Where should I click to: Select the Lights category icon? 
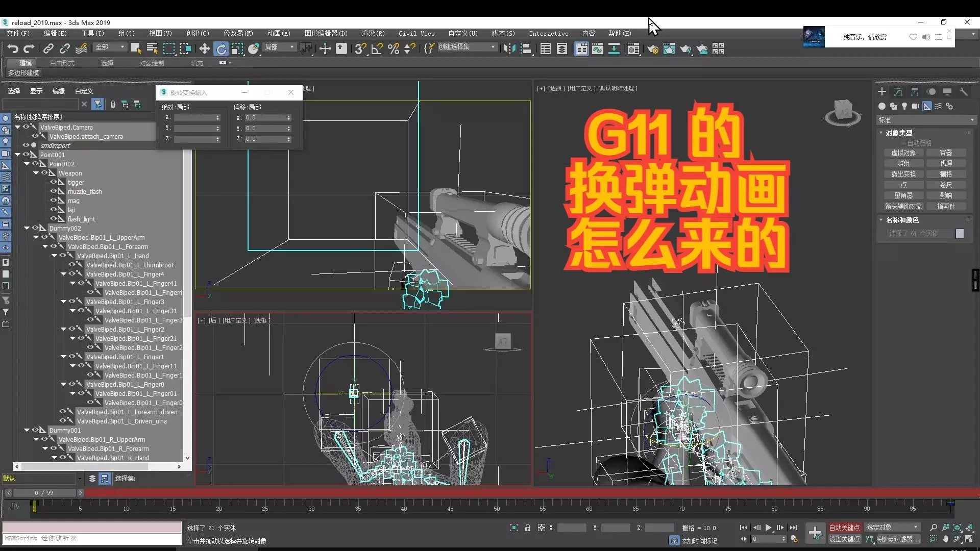point(904,106)
